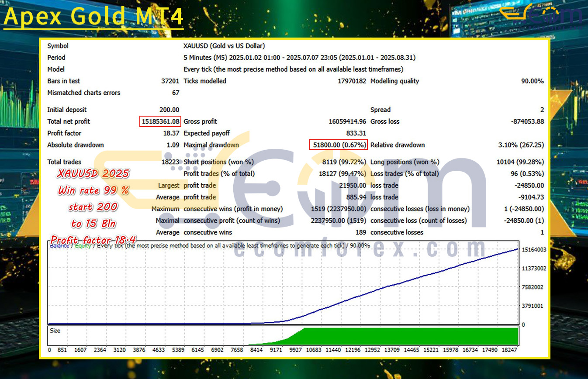This screenshot has height=379, width=588.
Task: Click the "3791001" balance axis label
Action: pyautogui.click(x=534, y=306)
